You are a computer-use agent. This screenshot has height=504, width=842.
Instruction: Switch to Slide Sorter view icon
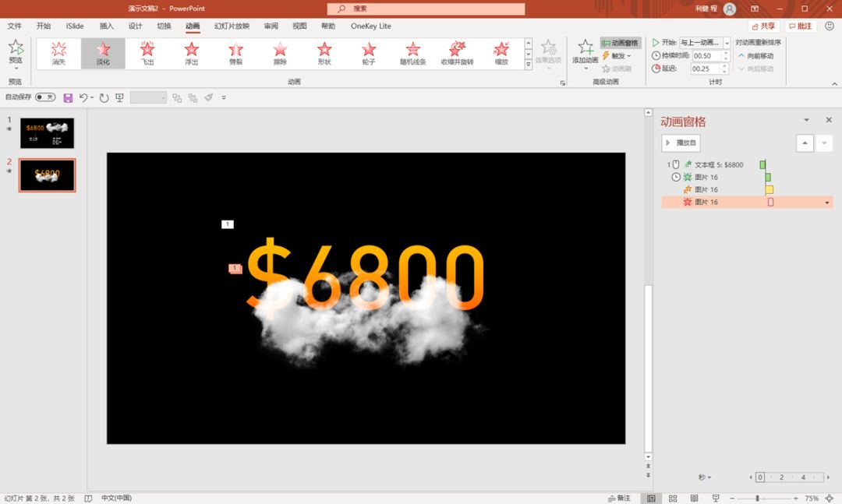673,498
